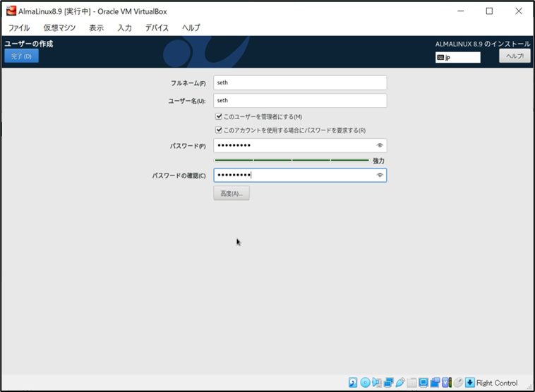Click the display status icon
The width and height of the screenshot is (535, 392).
point(423,382)
